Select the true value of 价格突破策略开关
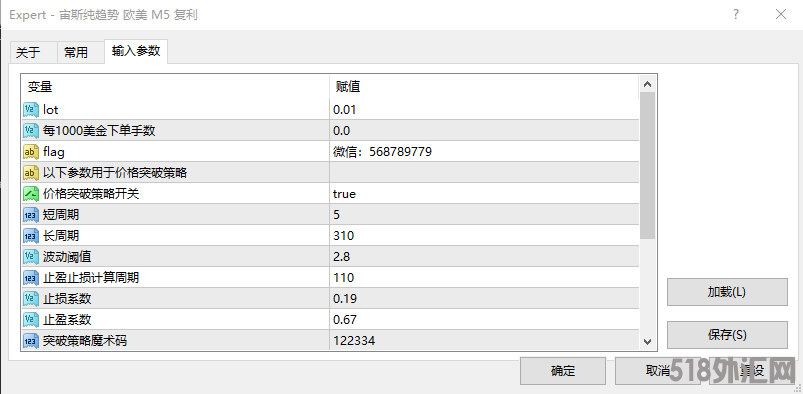 344,194
